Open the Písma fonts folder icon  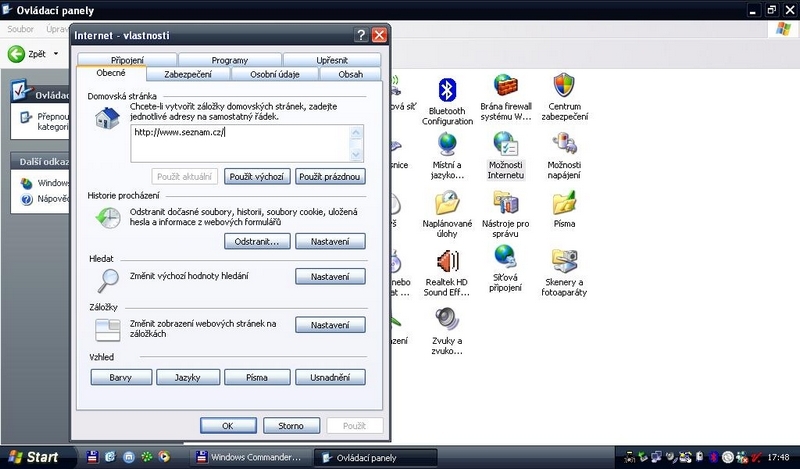point(564,203)
